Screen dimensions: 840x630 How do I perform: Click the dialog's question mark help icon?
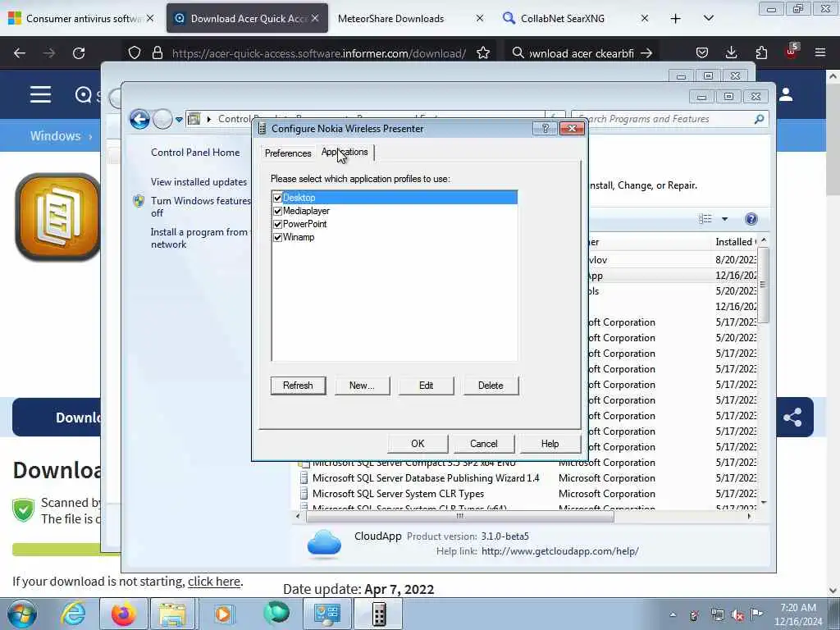[546, 129]
